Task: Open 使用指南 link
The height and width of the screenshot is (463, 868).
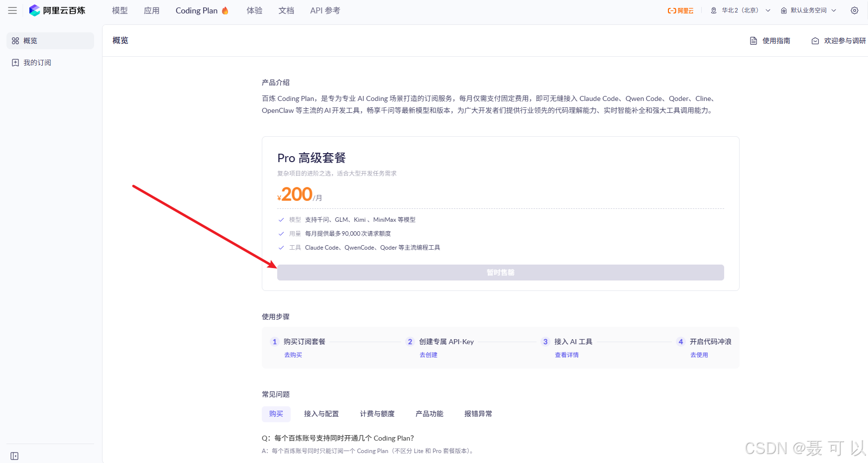Action: coord(770,41)
